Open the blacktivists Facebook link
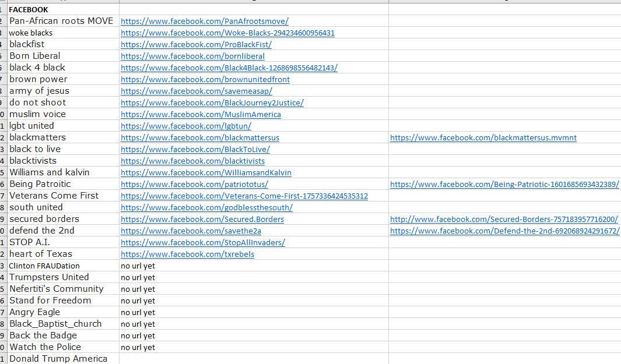621x364 pixels. pos(193,161)
